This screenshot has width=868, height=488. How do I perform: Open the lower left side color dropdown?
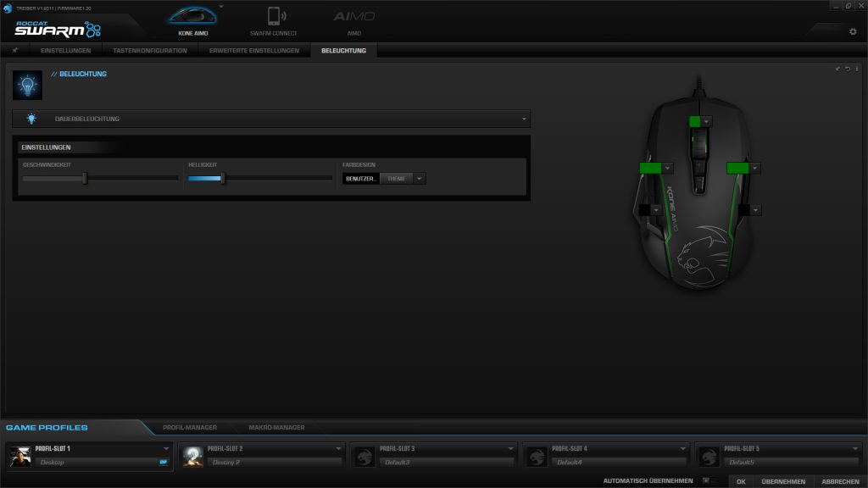pyautogui.click(x=656, y=210)
